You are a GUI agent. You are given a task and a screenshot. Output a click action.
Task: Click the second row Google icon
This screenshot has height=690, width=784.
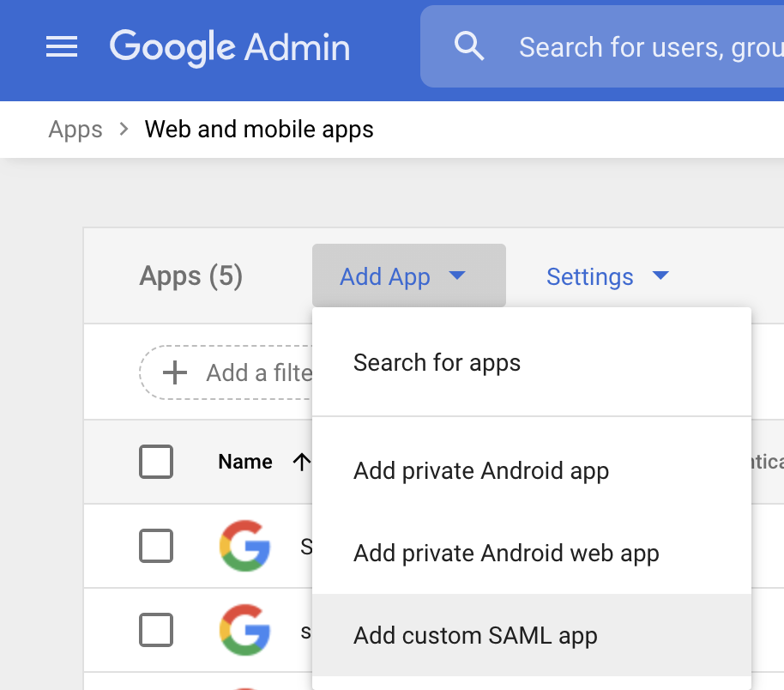[245, 629]
